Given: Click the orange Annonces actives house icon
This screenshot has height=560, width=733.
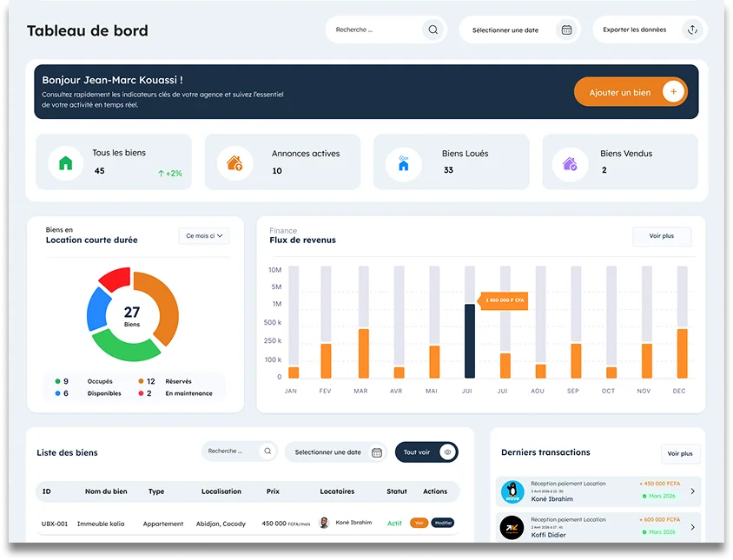Looking at the screenshot, I should coord(234,161).
